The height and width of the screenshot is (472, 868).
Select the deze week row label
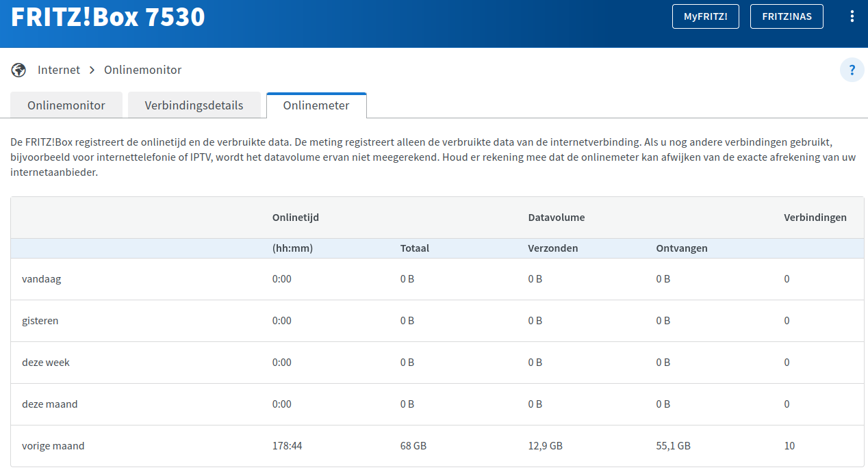tap(45, 363)
